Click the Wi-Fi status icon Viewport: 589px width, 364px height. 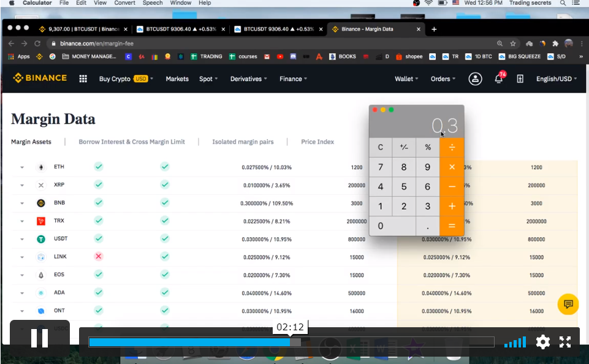[x=428, y=3]
